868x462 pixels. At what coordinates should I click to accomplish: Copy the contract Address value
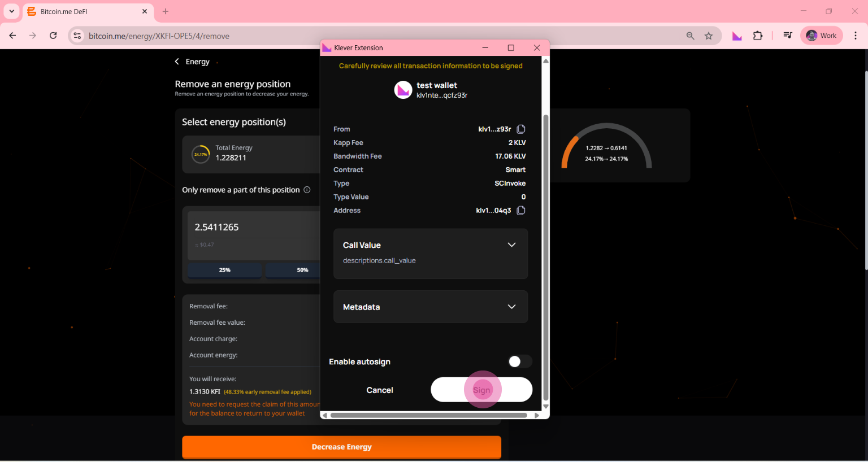point(521,211)
